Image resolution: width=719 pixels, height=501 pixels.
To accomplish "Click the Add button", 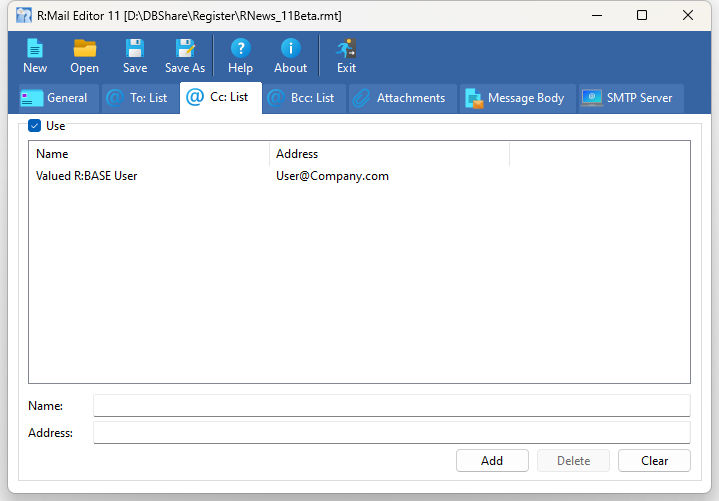I will (x=492, y=461).
